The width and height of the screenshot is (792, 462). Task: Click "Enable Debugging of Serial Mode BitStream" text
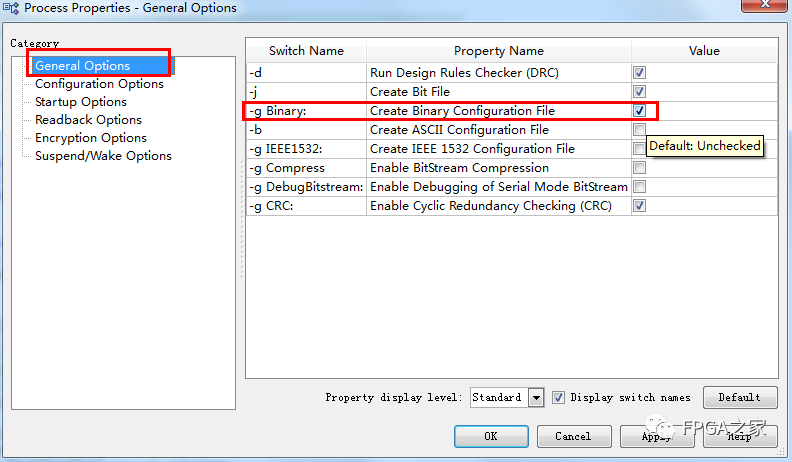[x=499, y=187]
